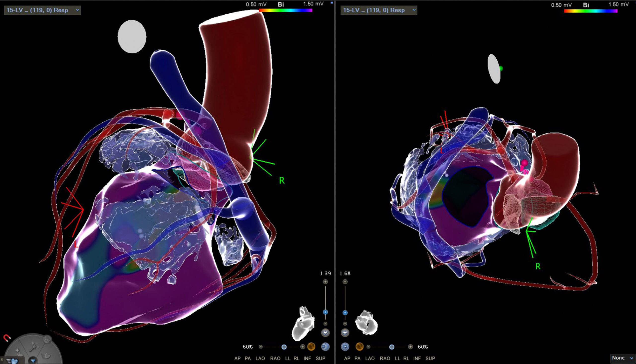This screenshot has width=636, height=364.
Task: Expand the None dropdown at bottom-right
Action: click(x=623, y=358)
